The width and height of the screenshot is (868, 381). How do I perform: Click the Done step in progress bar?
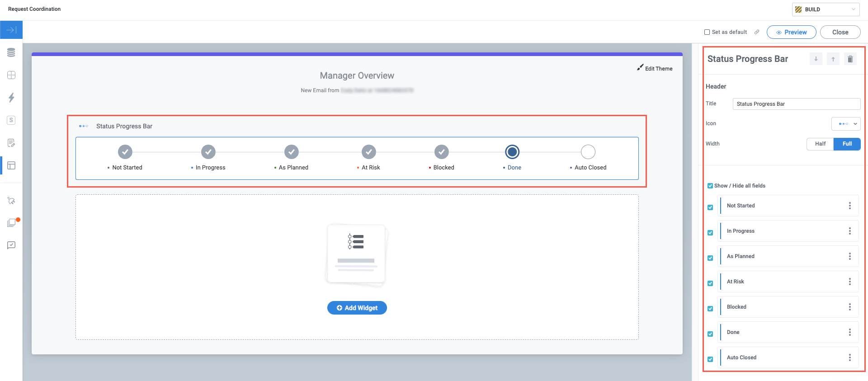click(x=512, y=152)
